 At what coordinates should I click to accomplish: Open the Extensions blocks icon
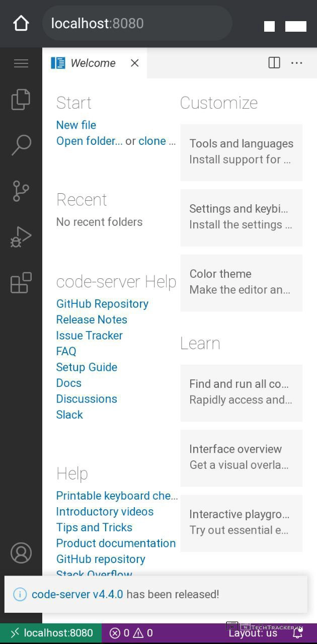pyautogui.click(x=21, y=283)
